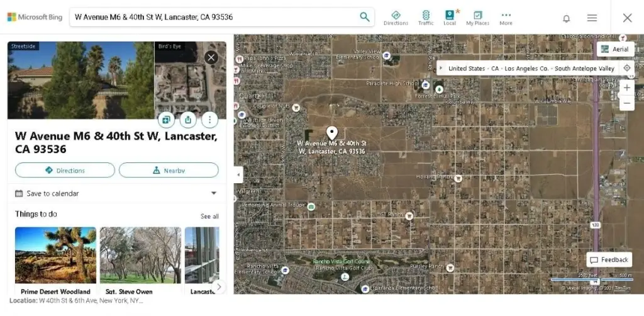Viewport: 644px width, 316px height.
Task: Open the Local guide icon
Action: click(x=450, y=18)
